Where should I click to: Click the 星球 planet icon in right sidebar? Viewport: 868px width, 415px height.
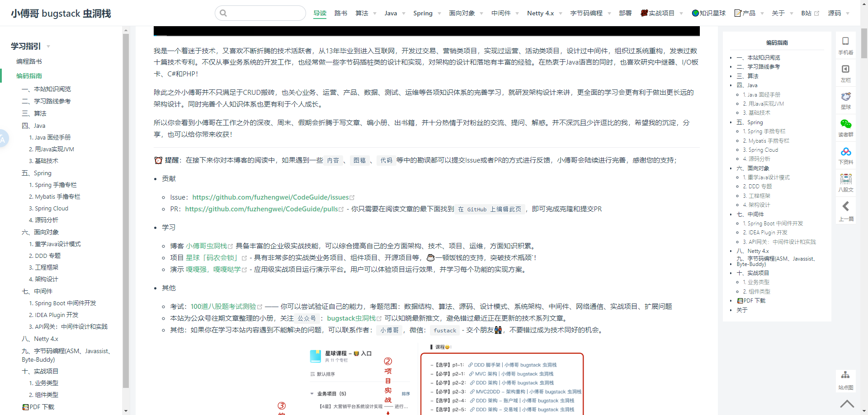pos(845,100)
